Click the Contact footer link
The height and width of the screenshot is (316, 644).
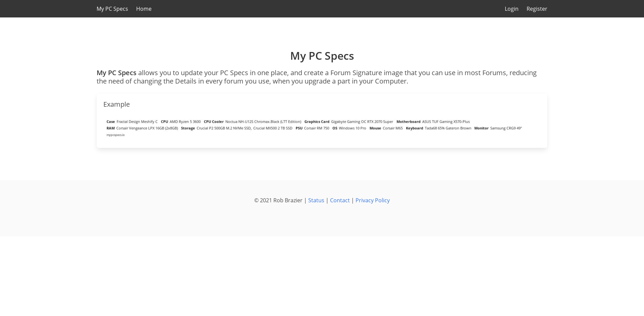point(339,200)
